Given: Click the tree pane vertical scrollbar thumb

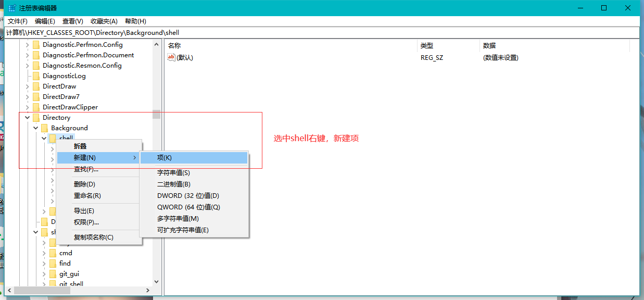Looking at the screenshot, I should coord(156,115).
